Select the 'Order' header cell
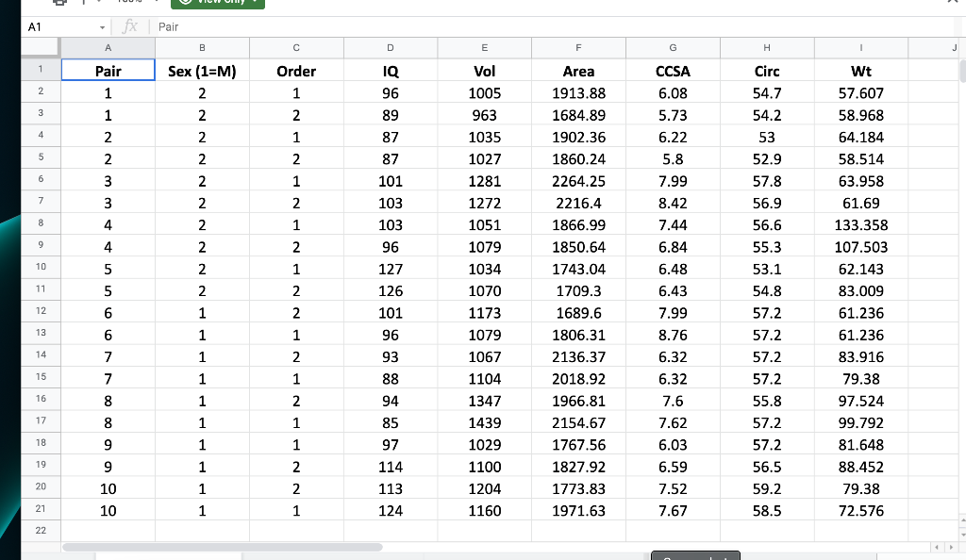Viewport: 966px width, 560px height. [x=296, y=71]
